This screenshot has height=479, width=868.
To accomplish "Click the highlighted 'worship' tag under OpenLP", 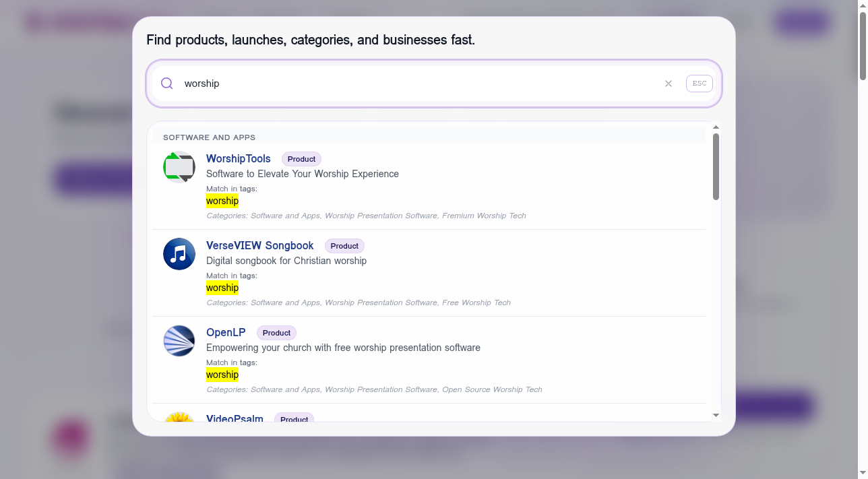I will pyautogui.click(x=222, y=375).
